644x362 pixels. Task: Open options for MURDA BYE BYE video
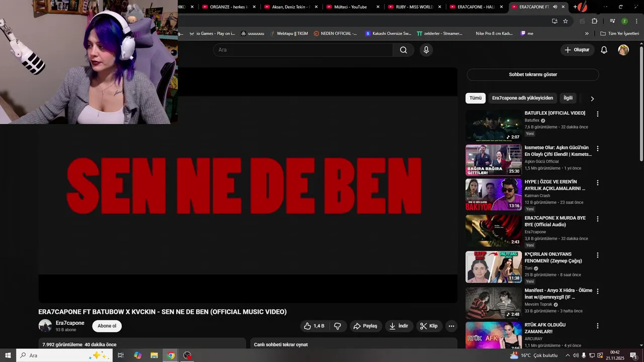pyautogui.click(x=598, y=219)
